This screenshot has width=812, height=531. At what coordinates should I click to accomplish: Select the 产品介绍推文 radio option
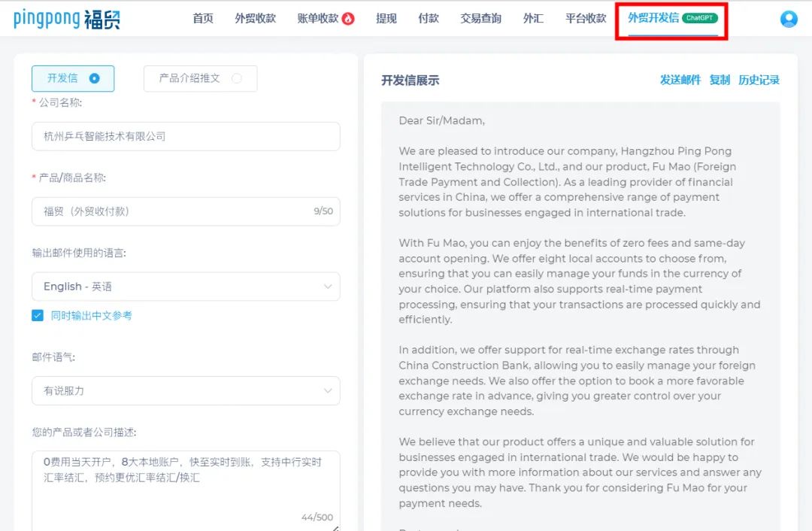pyautogui.click(x=201, y=78)
